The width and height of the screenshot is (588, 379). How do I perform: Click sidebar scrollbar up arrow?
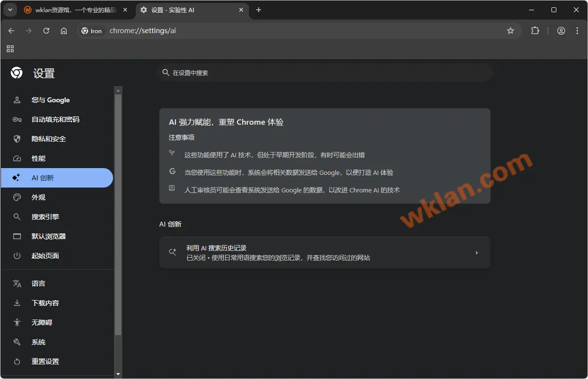[x=118, y=90]
